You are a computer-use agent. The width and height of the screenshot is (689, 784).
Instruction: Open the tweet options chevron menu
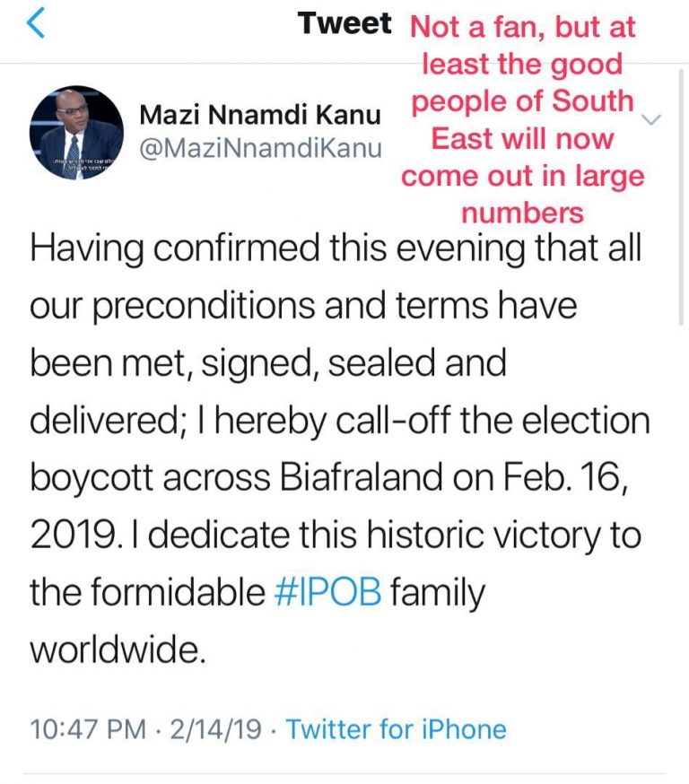pyautogui.click(x=653, y=120)
